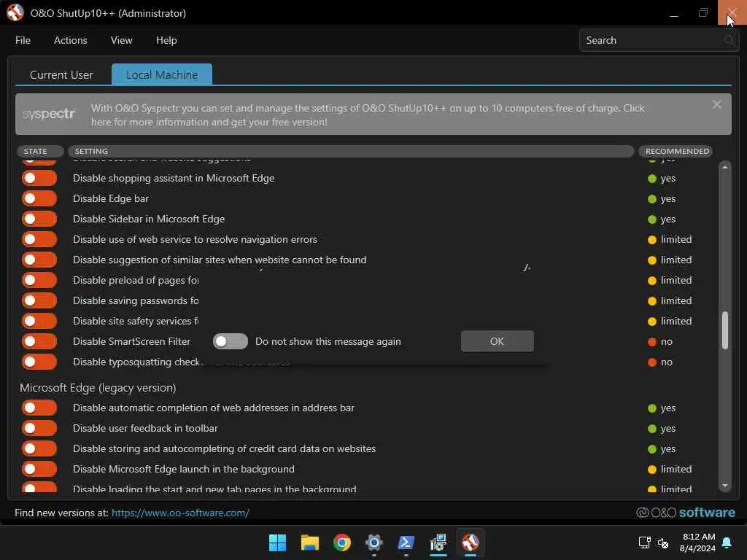Open Settings gear icon on taskbar
This screenshot has height=560, width=747.
point(374,542)
